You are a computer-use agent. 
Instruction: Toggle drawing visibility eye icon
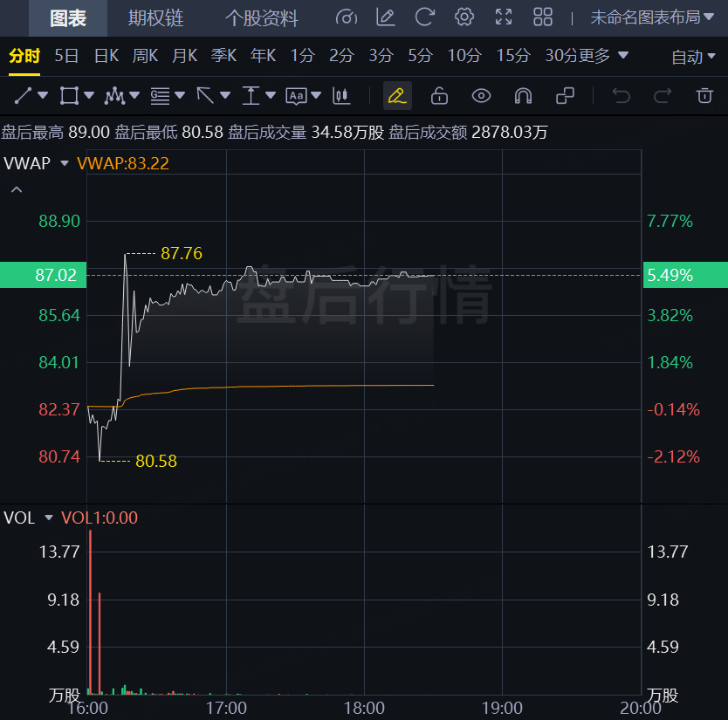pyautogui.click(x=481, y=95)
